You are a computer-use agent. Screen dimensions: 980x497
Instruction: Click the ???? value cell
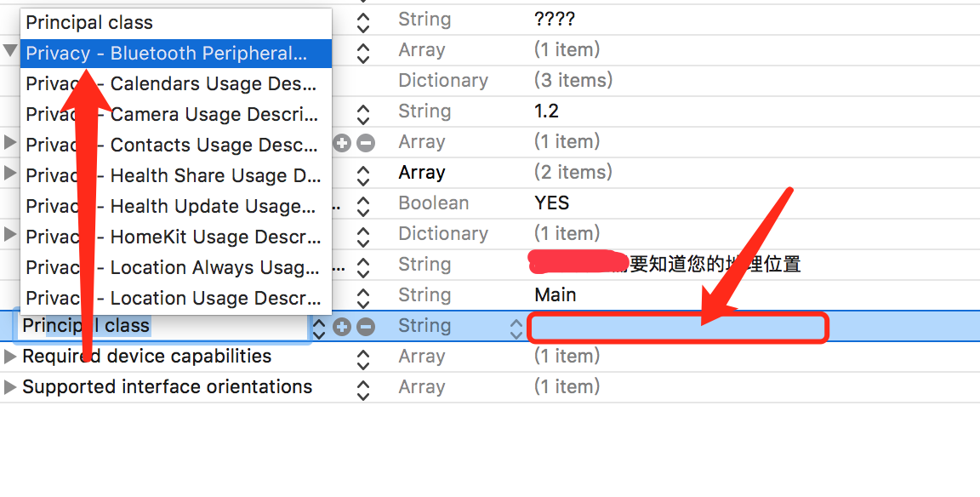coord(555,20)
